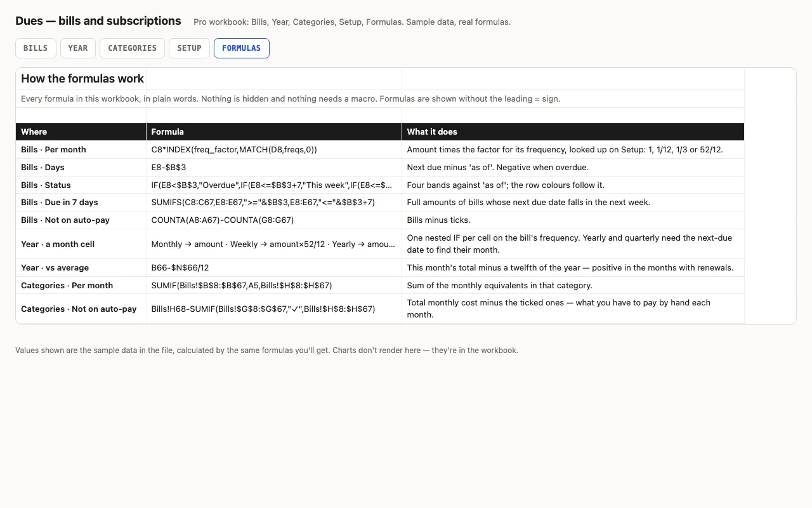
Task: Switch to the Bills tab
Action: click(36, 48)
